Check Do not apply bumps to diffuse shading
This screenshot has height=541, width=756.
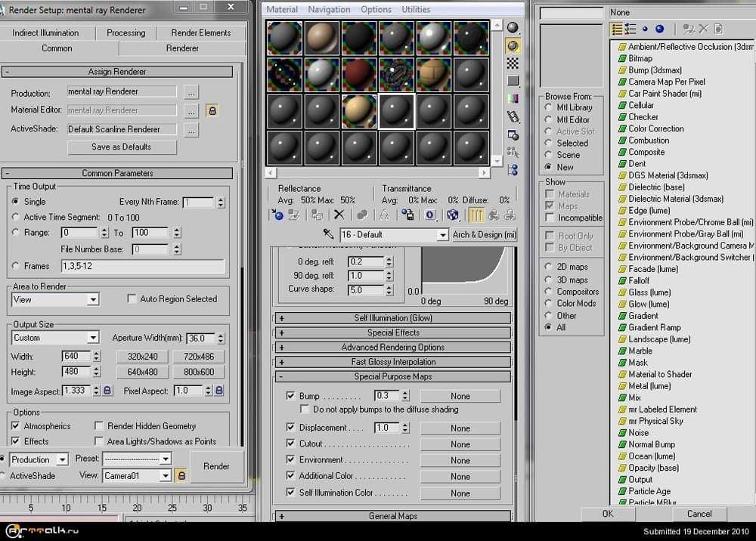[x=304, y=409]
